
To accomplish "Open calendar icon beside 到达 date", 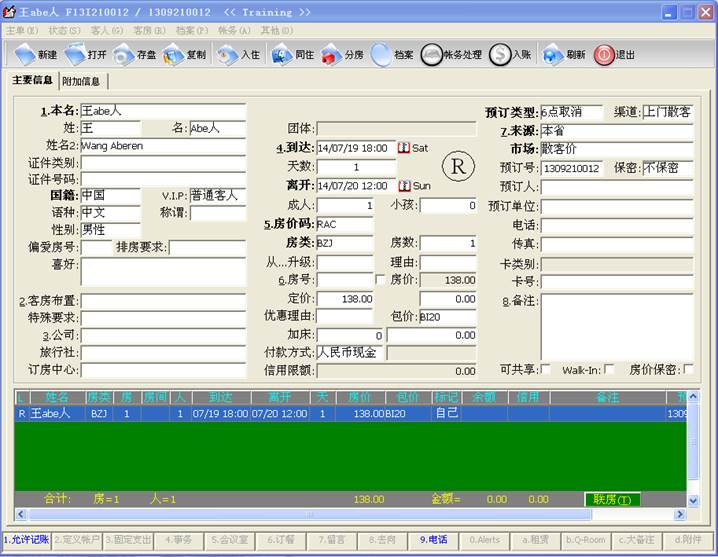I will [x=403, y=148].
